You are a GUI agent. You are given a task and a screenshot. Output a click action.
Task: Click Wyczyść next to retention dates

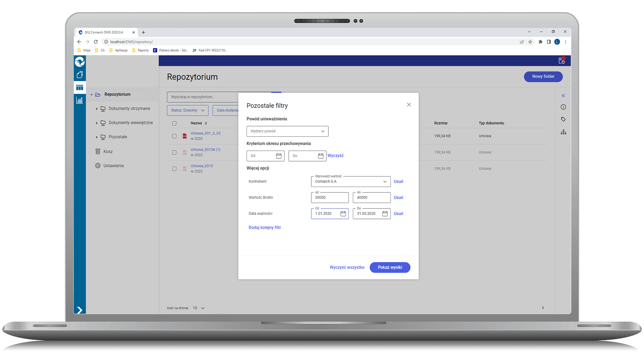click(335, 156)
